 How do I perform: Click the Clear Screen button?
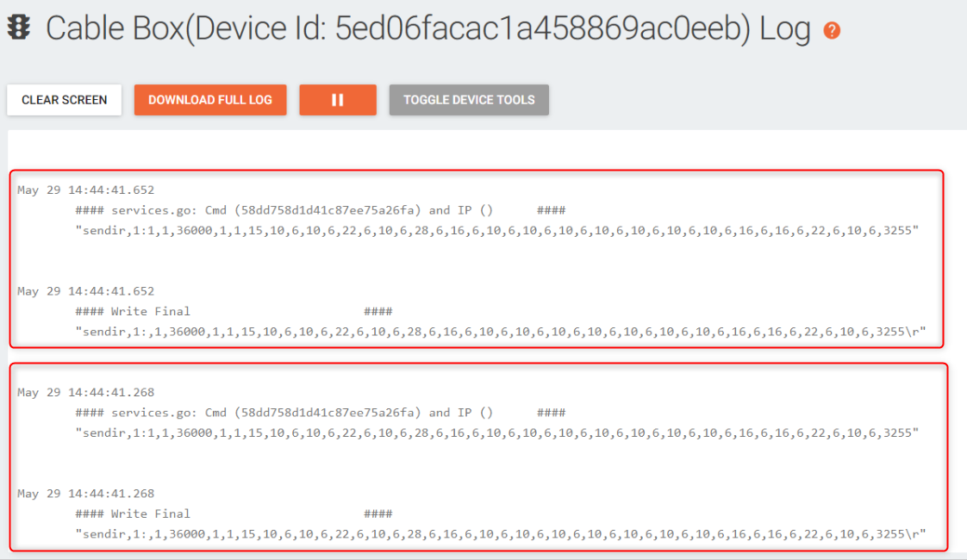(65, 100)
